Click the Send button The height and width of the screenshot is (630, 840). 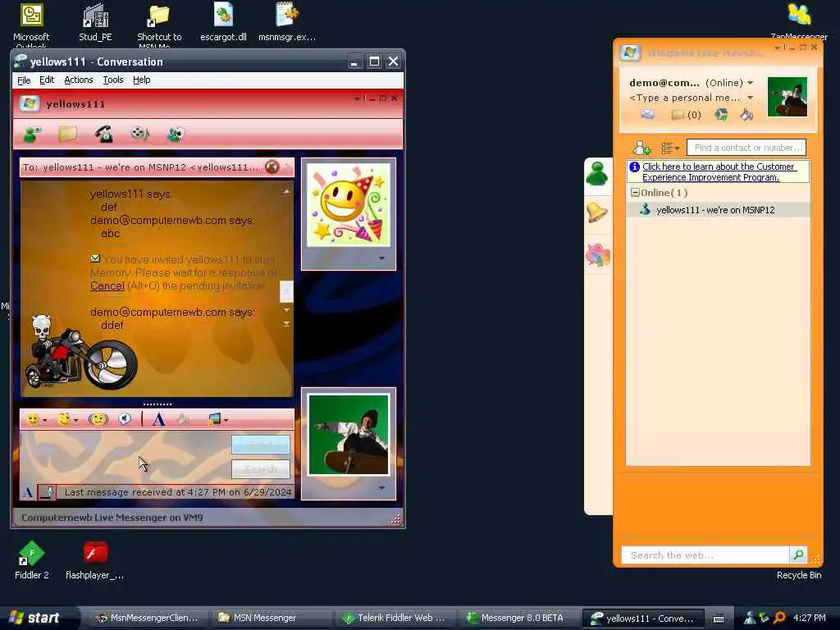260,445
